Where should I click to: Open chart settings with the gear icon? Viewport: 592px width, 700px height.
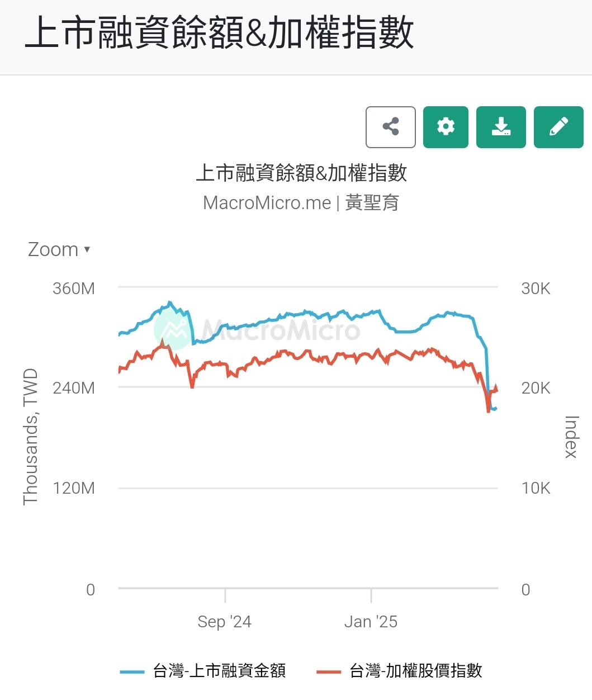point(446,127)
